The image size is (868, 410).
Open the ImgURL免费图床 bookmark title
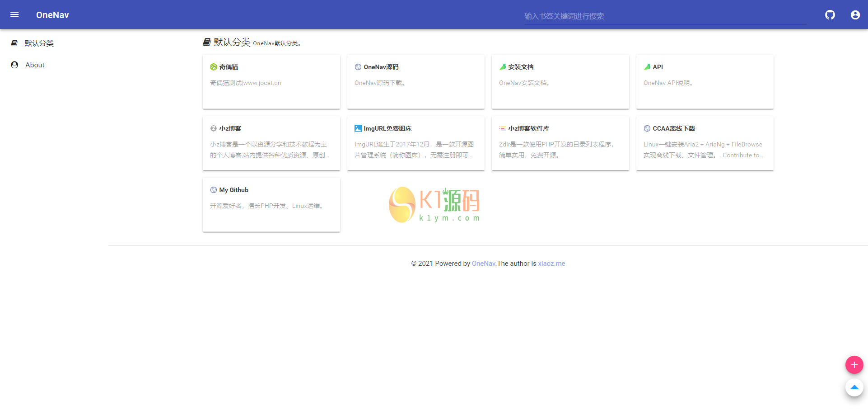tap(388, 128)
